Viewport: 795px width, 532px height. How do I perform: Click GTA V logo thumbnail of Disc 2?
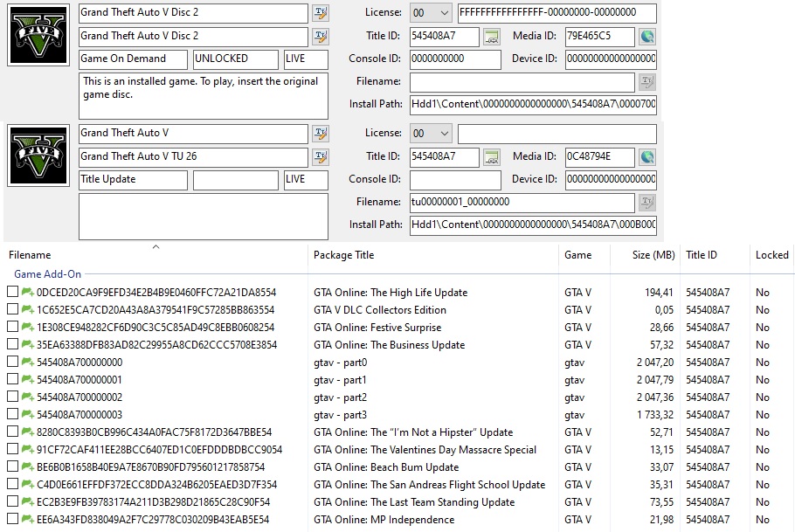pyautogui.click(x=38, y=35)
